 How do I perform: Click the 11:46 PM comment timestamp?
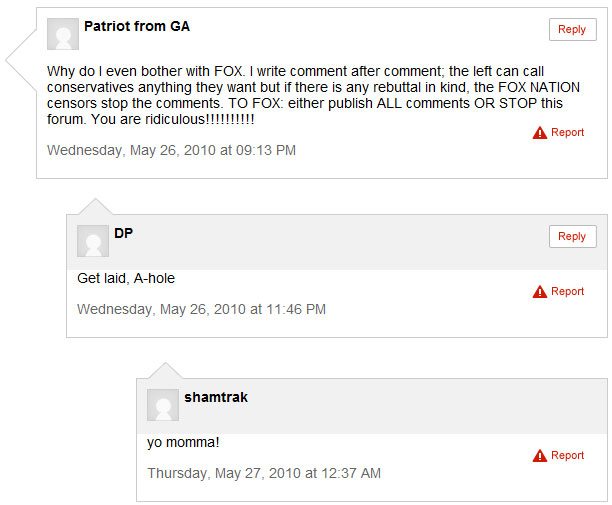point(201,309)
